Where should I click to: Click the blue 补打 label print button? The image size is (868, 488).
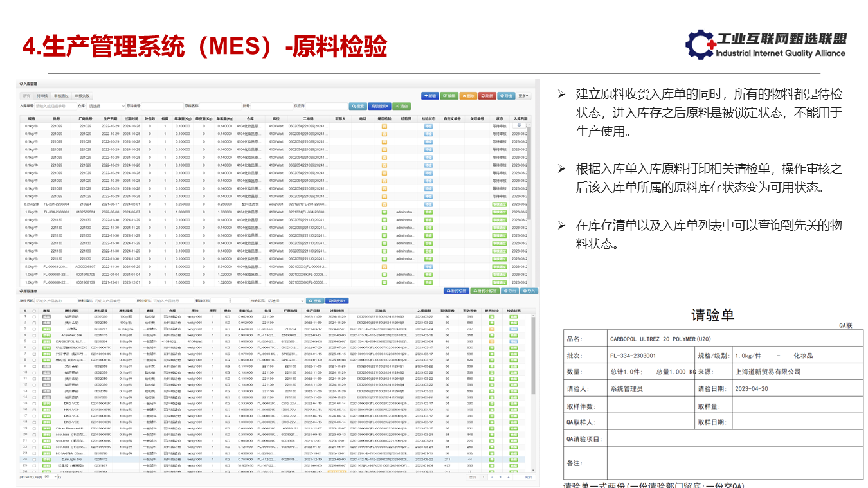tap(457, 291)
